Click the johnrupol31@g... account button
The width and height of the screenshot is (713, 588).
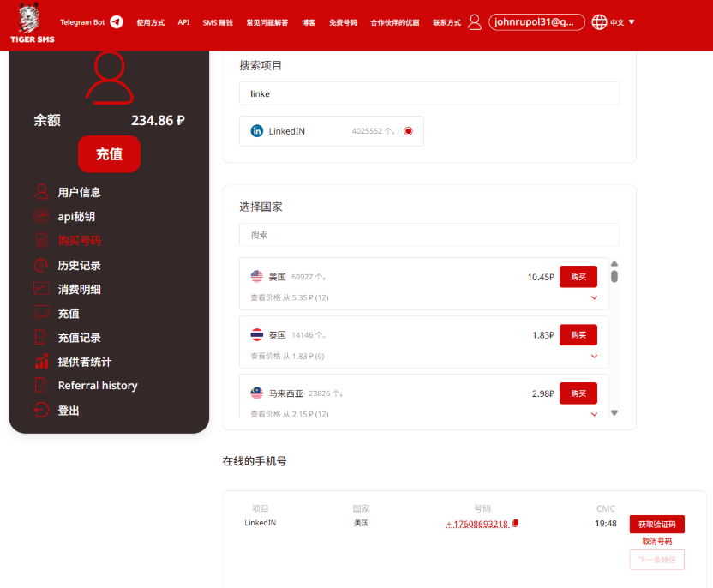pyautogui.click(x=536, y=21)
